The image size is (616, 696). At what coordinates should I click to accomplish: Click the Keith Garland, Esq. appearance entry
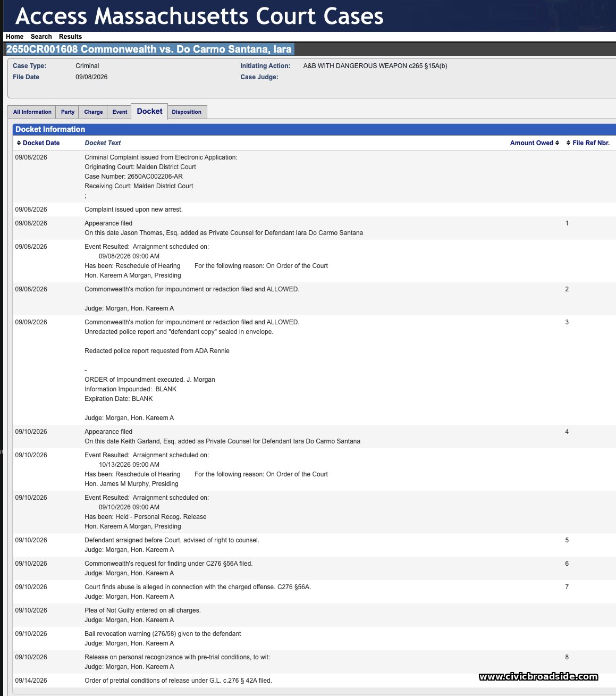point(222,441)
